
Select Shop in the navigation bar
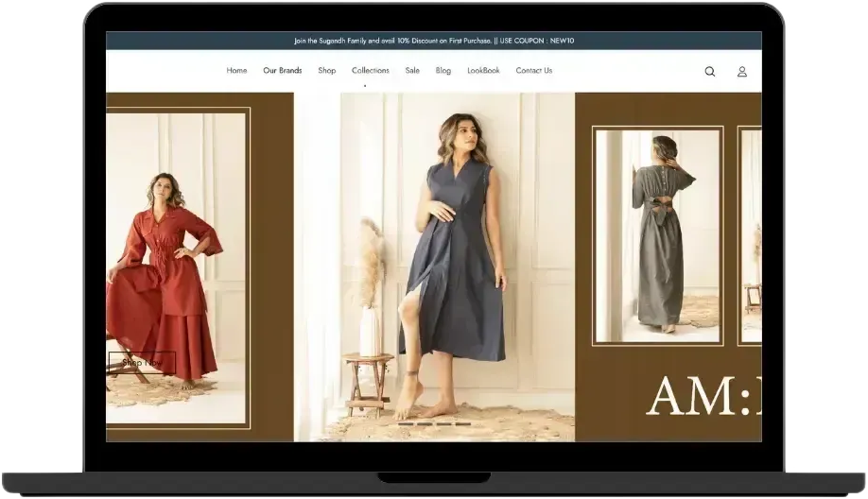(326, 71)
